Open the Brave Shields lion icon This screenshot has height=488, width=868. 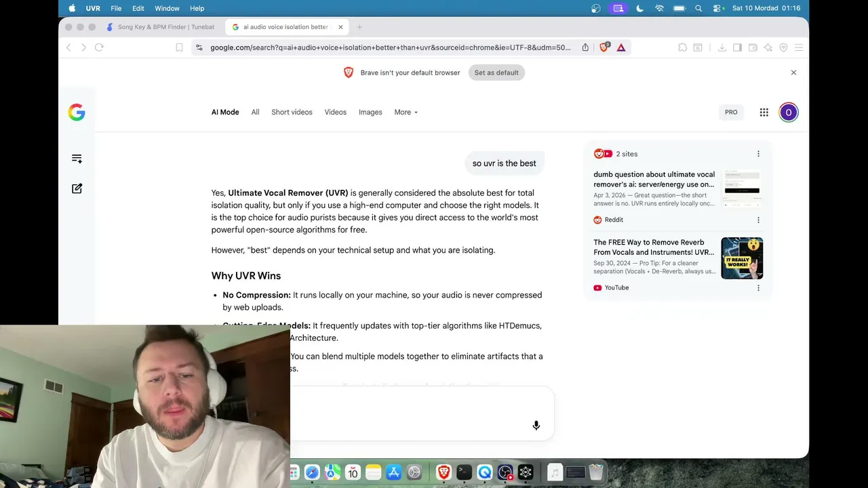604,47
